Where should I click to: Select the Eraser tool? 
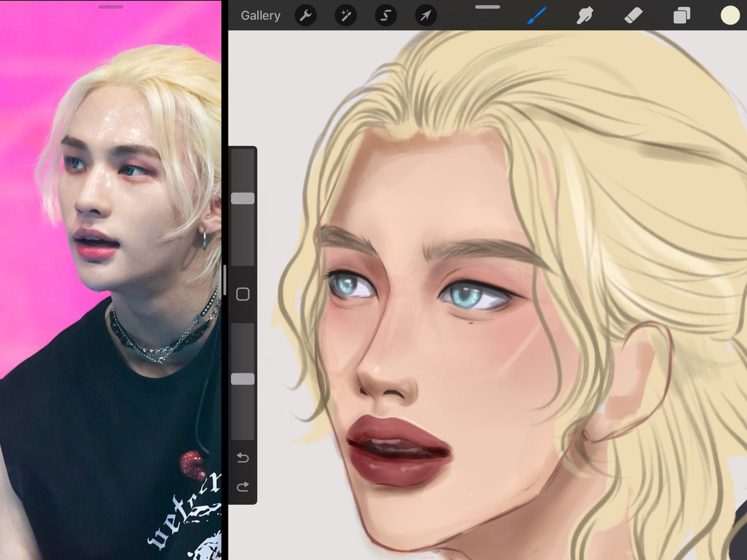click(x=633, y=16)
